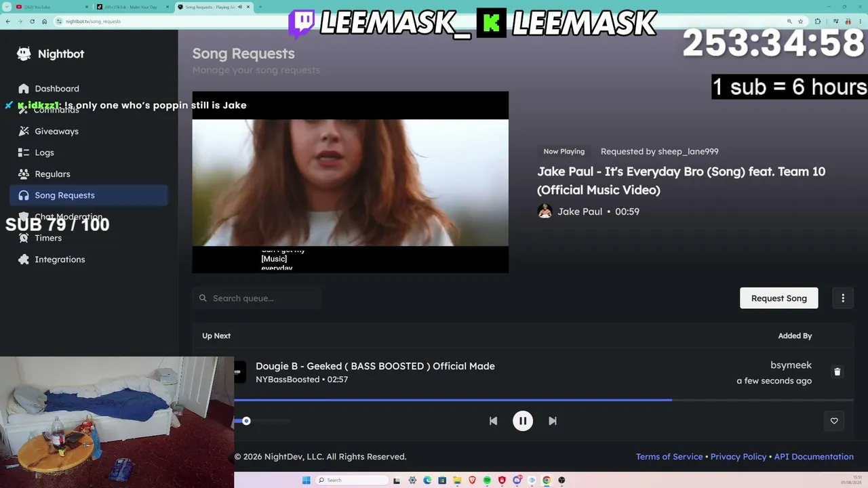Like the current song with the heart icon
This screenshot has width=868, height=488.
(834, 421)
